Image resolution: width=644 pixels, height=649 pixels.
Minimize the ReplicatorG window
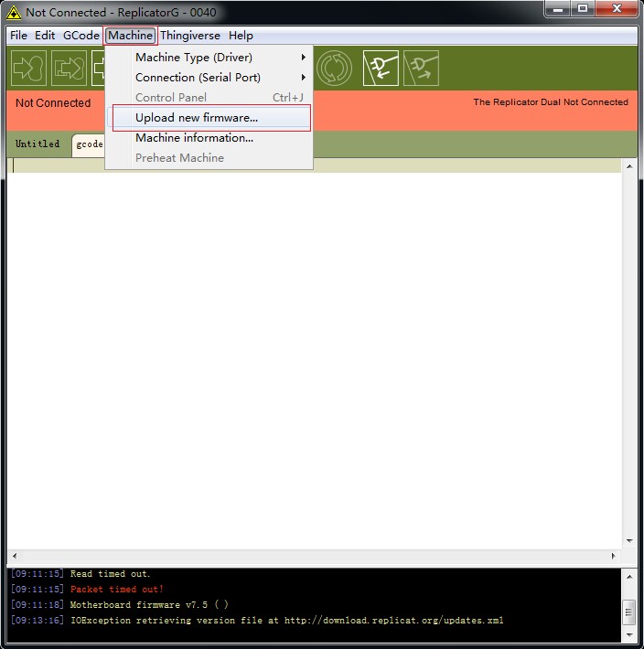pyautogui.click(x=558, y=9)
